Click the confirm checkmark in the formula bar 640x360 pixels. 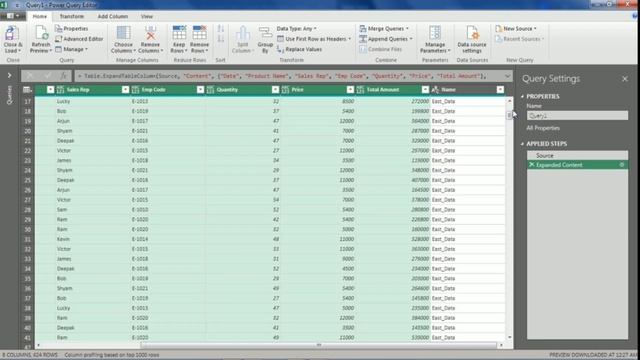(x=47, y=76)
